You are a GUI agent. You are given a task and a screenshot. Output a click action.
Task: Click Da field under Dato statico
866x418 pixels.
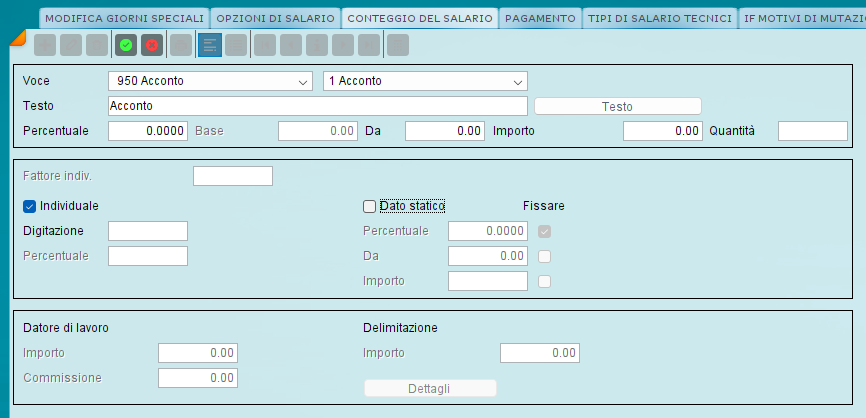pyautogui.click(x=488, y=256)
